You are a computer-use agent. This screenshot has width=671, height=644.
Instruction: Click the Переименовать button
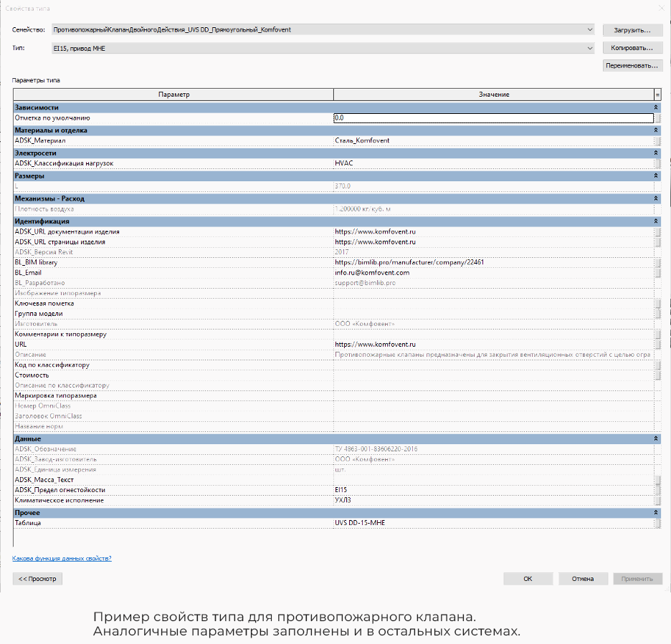pos(632,65)
